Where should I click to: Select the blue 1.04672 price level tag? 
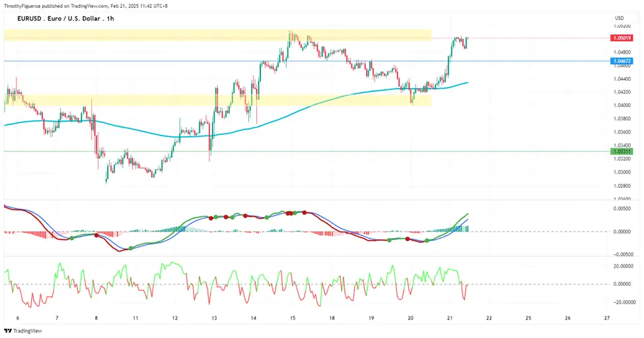(622, 61)
